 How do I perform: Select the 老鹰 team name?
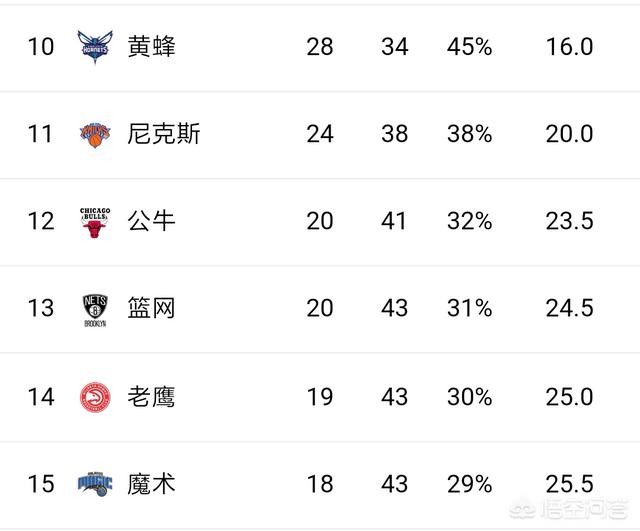(152, 397)
